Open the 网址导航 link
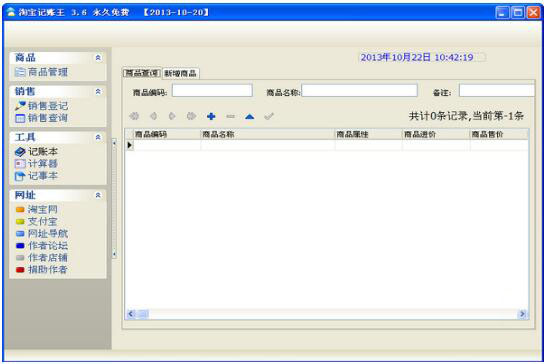 41,233
